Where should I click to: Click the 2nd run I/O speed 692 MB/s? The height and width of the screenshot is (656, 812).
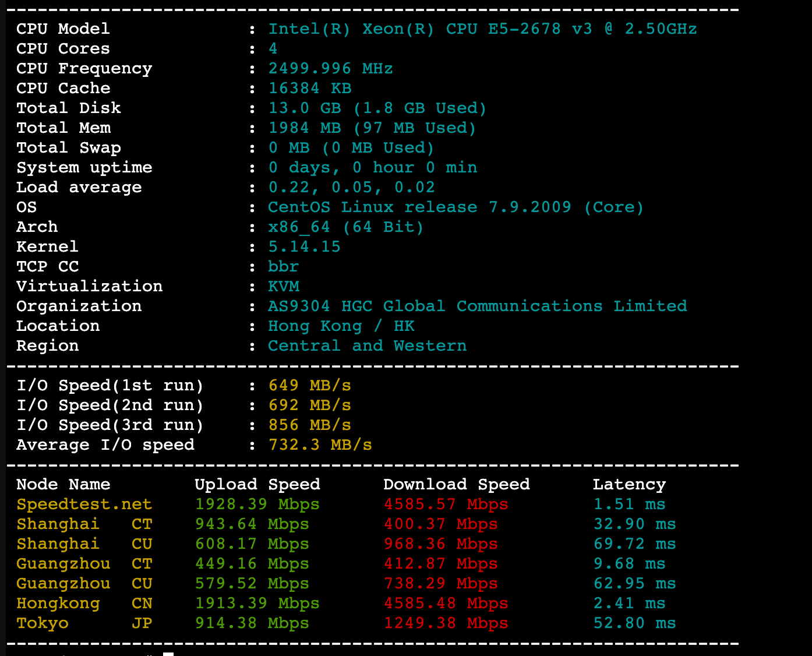309,405
